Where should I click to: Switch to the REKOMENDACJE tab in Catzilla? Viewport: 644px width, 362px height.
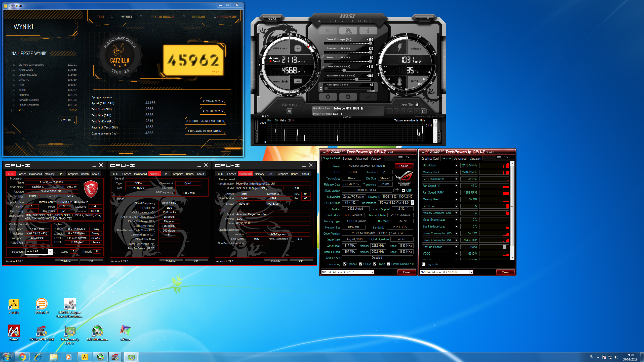(163, 17)
